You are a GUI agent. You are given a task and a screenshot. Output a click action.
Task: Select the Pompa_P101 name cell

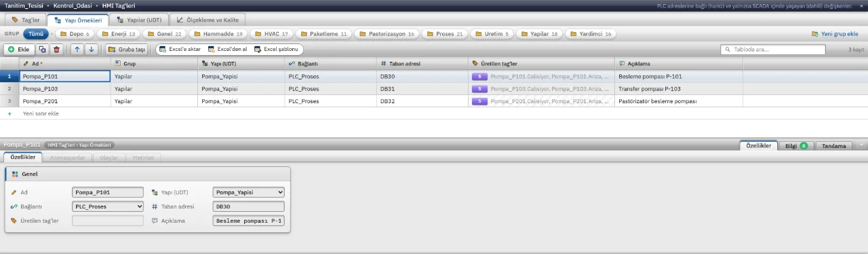click(65, 77)
